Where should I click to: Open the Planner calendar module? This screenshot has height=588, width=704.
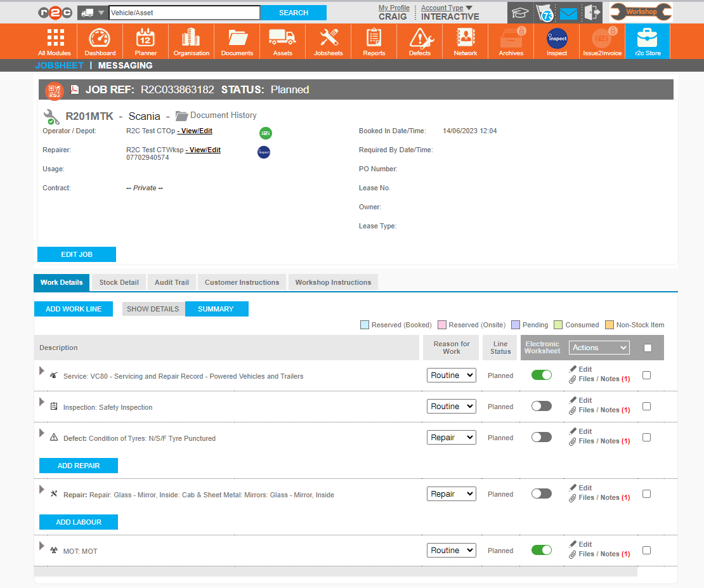coord(145,41)
